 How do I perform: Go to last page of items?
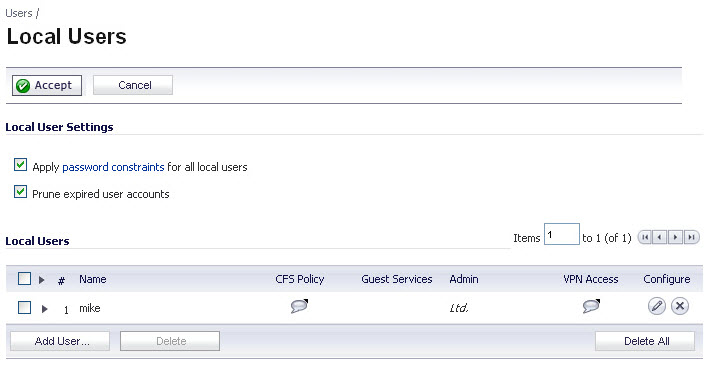[x=692, y=237]
